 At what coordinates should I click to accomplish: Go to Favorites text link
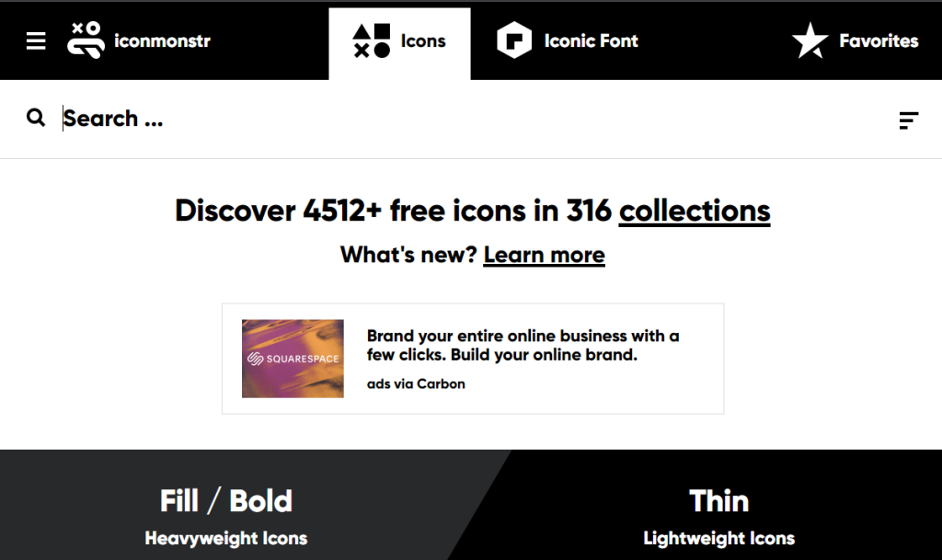879,41
